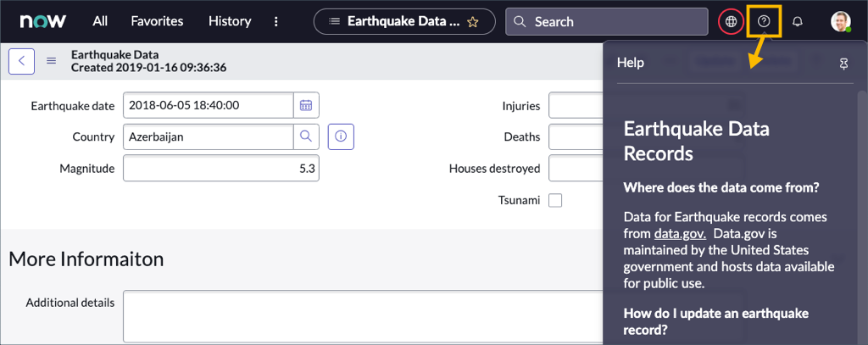The width and height of the screenshot is (868, 345).
Task: Open the Help question mark icon
Action: click(764, 21)
